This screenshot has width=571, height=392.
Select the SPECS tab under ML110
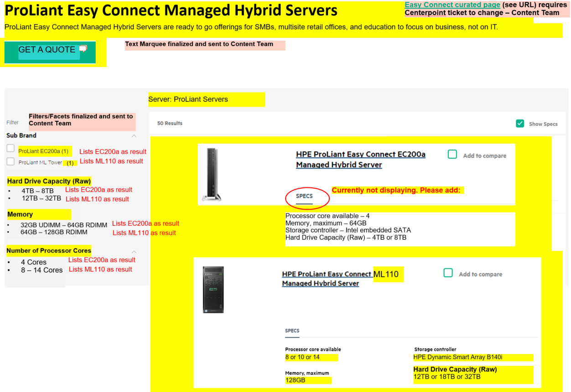[x=292, y=331]
